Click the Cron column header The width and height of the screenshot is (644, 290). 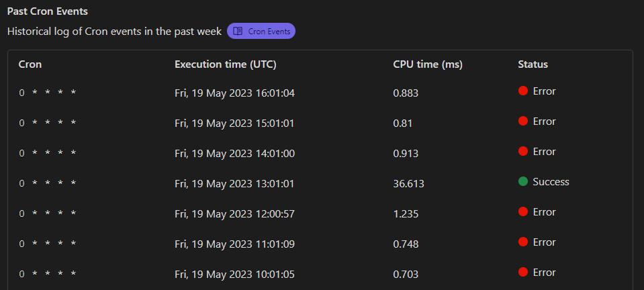[30, 64]
